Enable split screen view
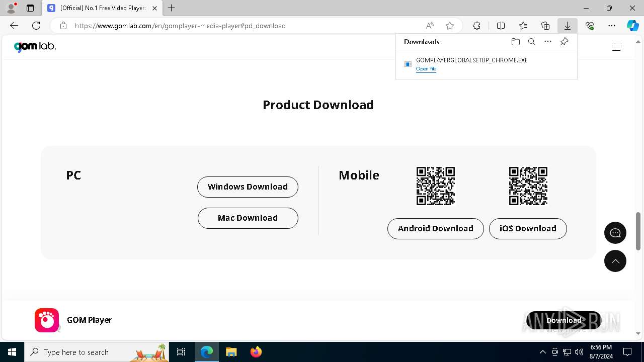The width and height of the screenshot is (644, 362). tap(501, 26)
